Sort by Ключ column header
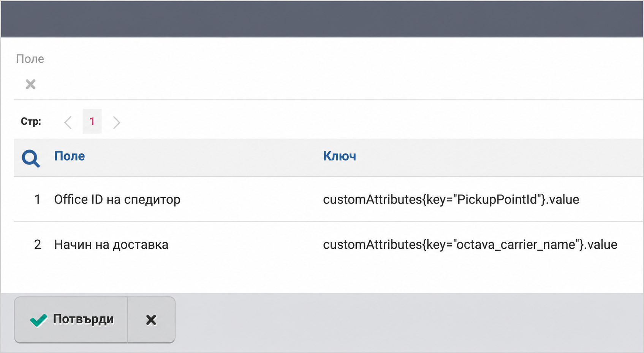 [339, 156]
